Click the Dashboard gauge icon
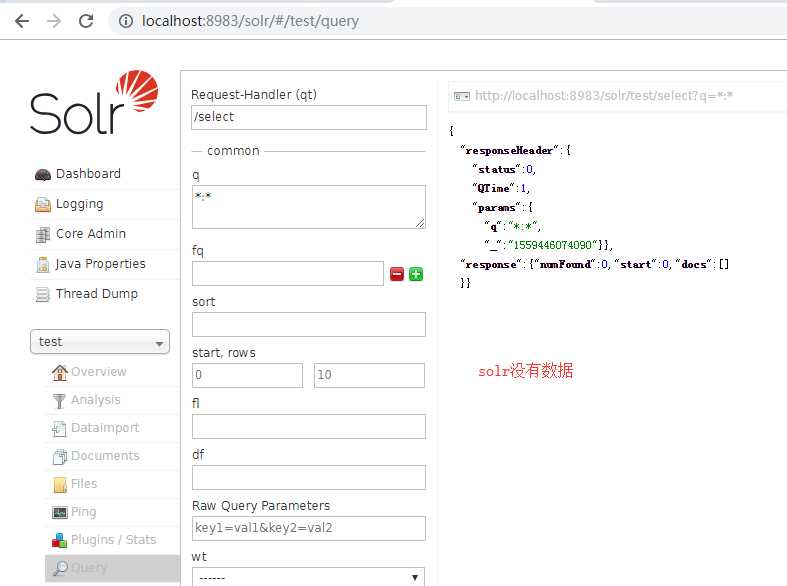The image size is (787, 586). (43, 174)
